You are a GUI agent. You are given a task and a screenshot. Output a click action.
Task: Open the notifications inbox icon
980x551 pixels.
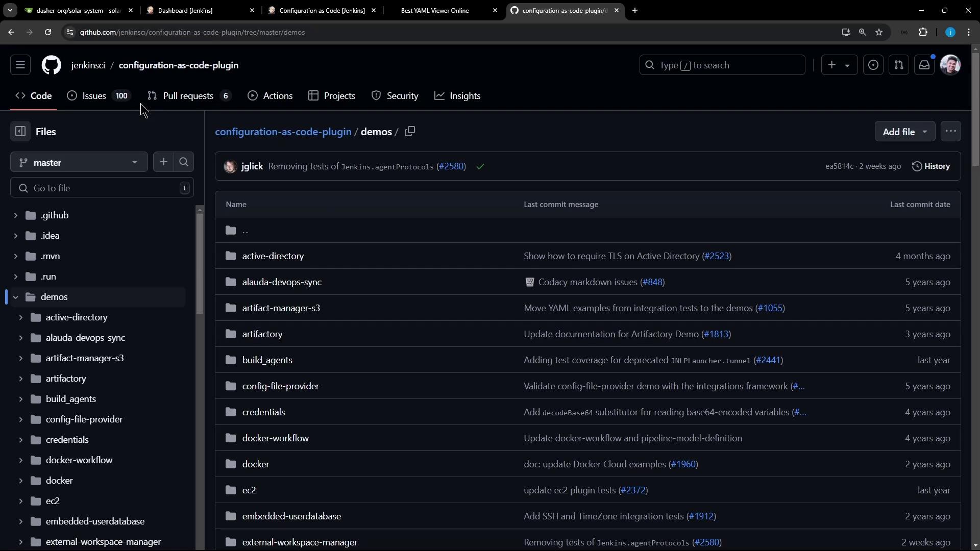click(x=924, y=65)
